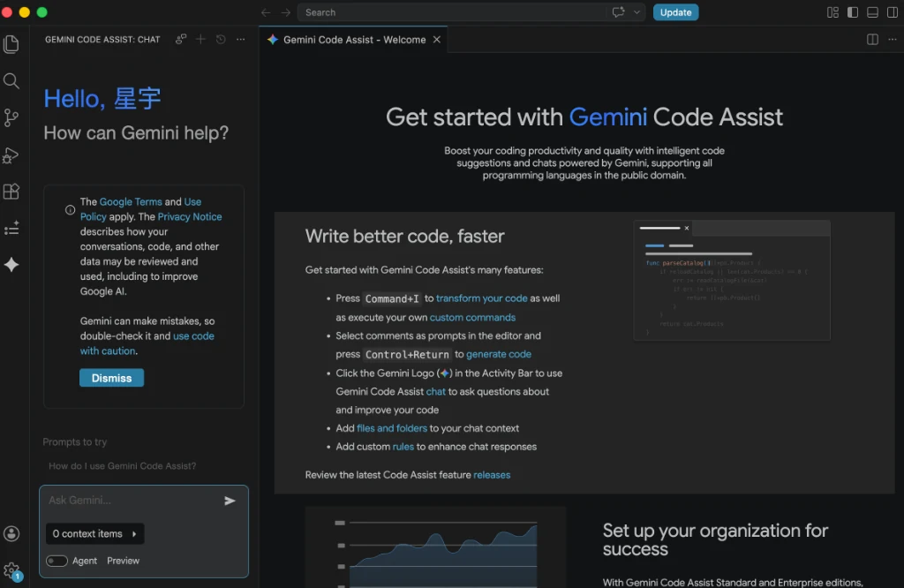Open the files and folders link

[x=392, y=428]
